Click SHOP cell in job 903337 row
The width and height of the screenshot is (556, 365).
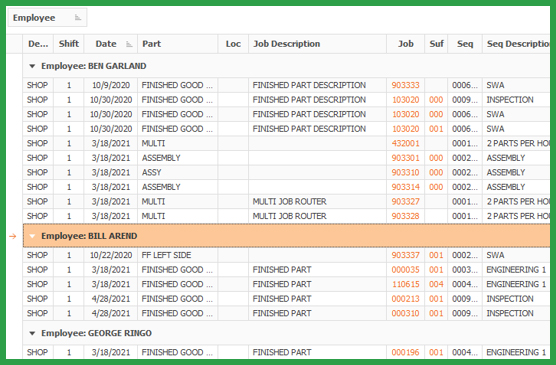pos(37,255)
